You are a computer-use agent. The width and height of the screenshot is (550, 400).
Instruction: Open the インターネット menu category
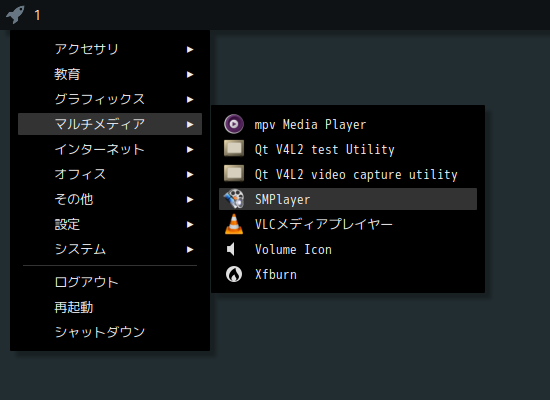tap(110, 149)
